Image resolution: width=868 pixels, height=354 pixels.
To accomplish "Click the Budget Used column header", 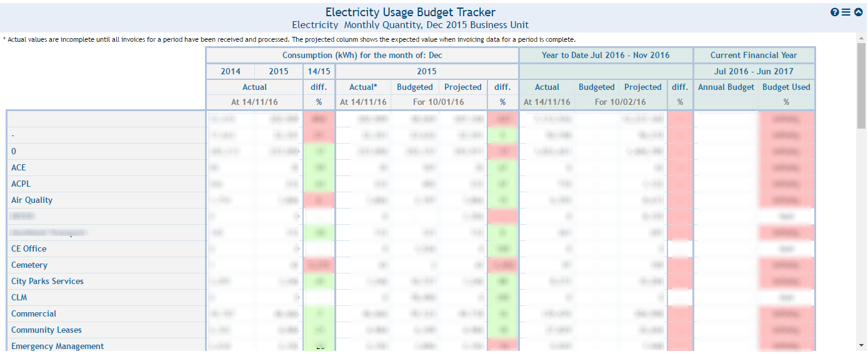I will pyautogui.click(x=786, y=87).
